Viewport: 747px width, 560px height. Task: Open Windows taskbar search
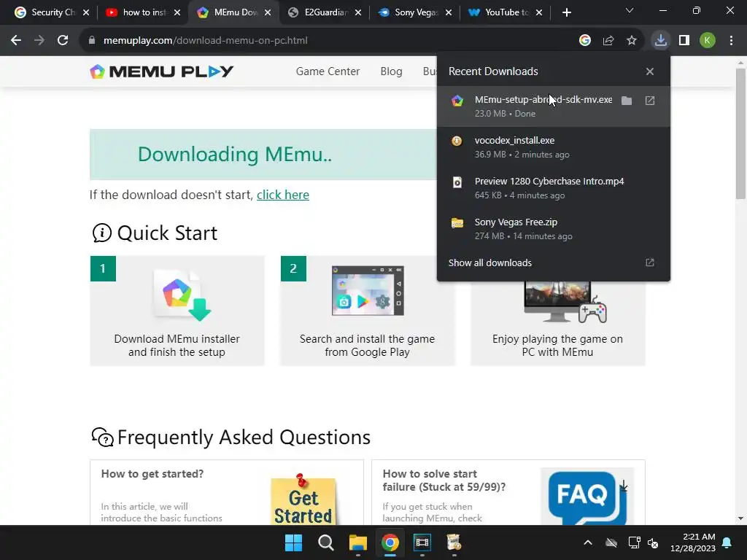coord(326,542)
